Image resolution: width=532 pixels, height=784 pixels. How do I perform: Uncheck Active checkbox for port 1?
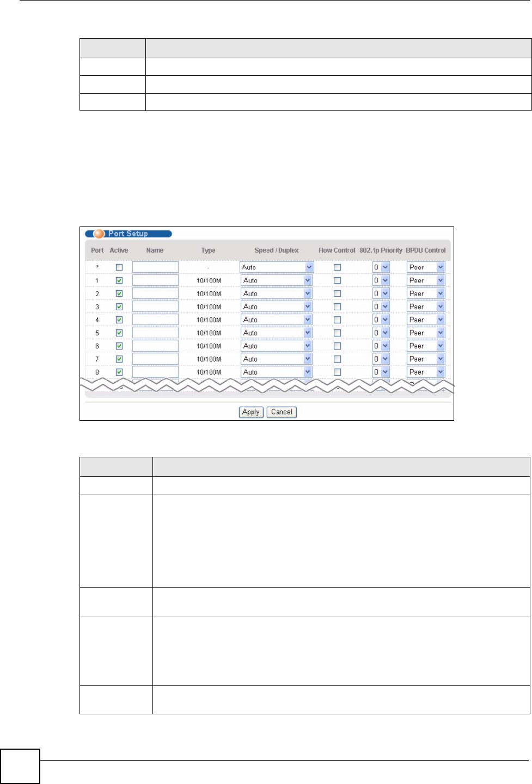click(119, 280)
